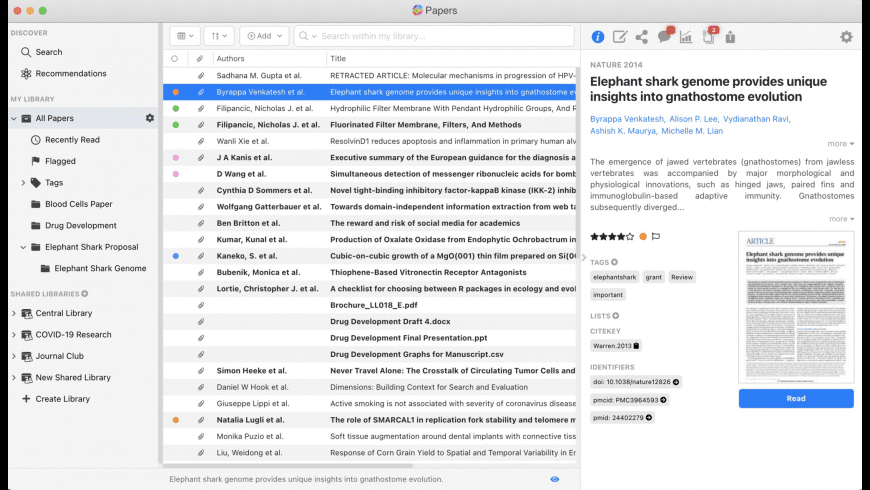Open pmid 24402279 arrow icon
870x490 pixels.
649,417
